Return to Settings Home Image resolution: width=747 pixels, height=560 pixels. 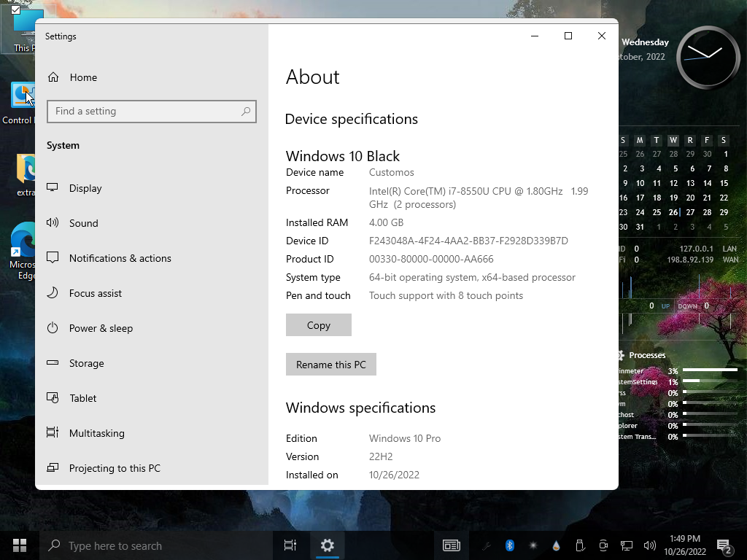pos(83,77)
